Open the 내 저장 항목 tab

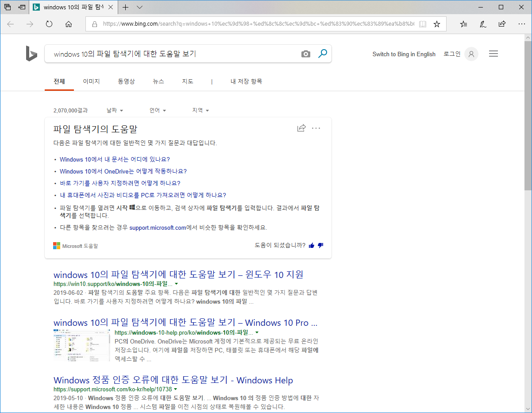[x=246, y=81]
